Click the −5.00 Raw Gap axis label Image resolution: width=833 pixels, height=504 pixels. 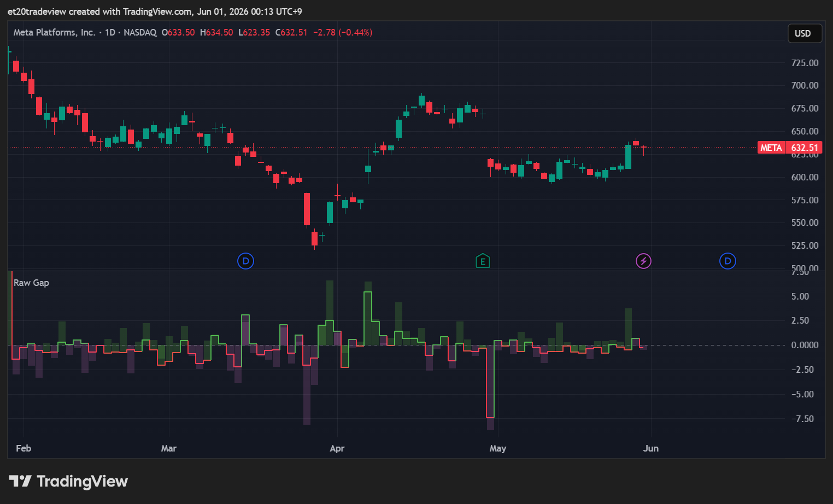(802, 394)
